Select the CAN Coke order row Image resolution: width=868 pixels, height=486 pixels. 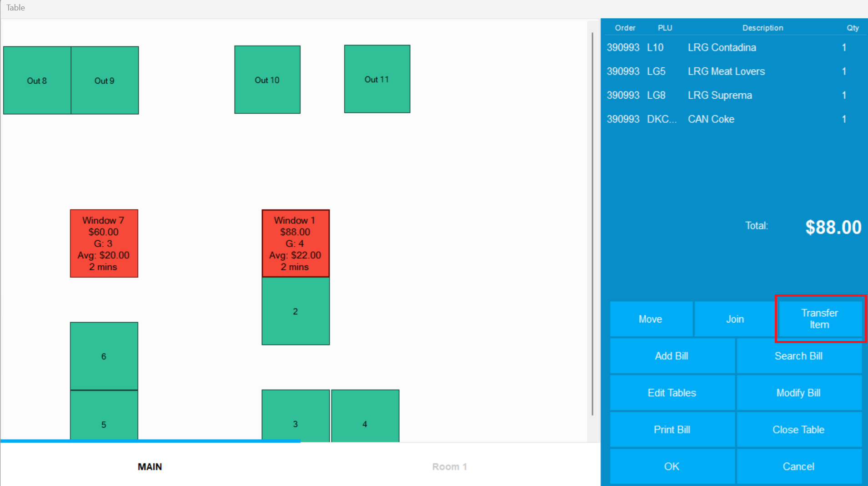pos(711,119)
